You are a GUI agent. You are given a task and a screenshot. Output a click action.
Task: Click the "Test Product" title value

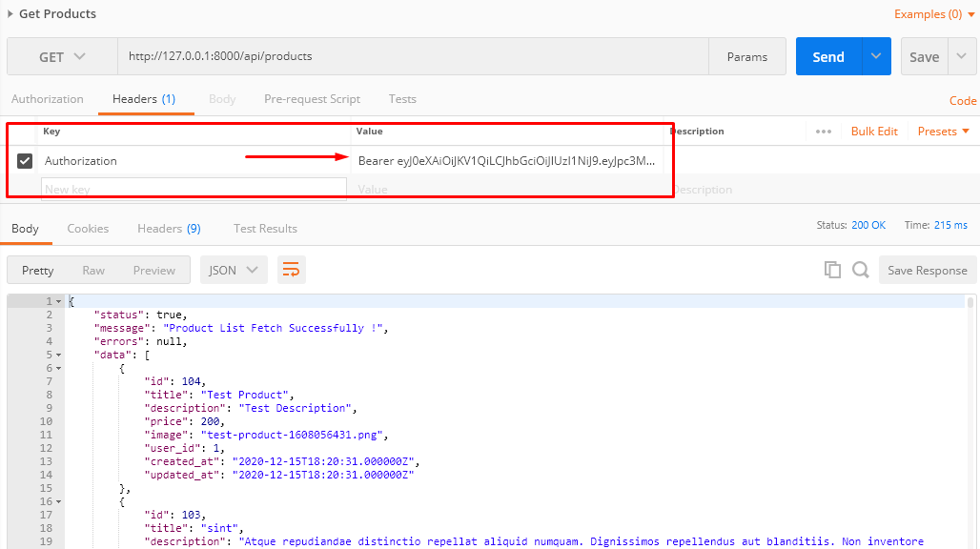click(x=244, y=395)
